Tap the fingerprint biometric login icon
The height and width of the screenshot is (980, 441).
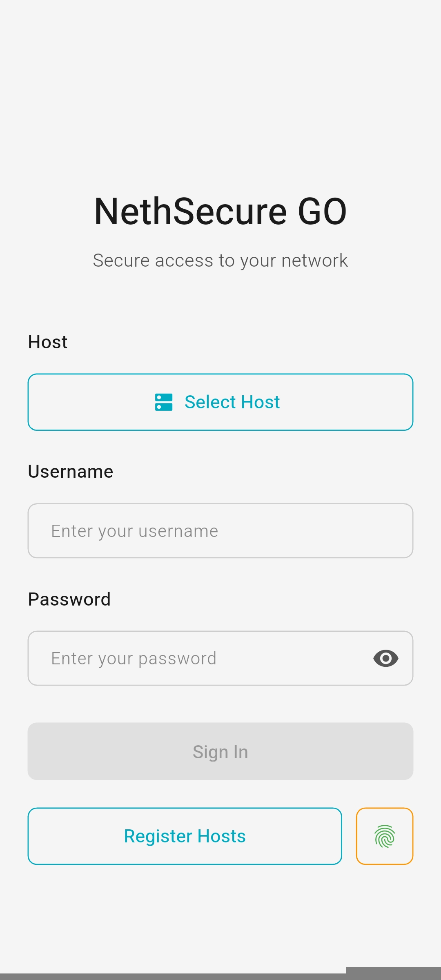[x=385, y=836]
